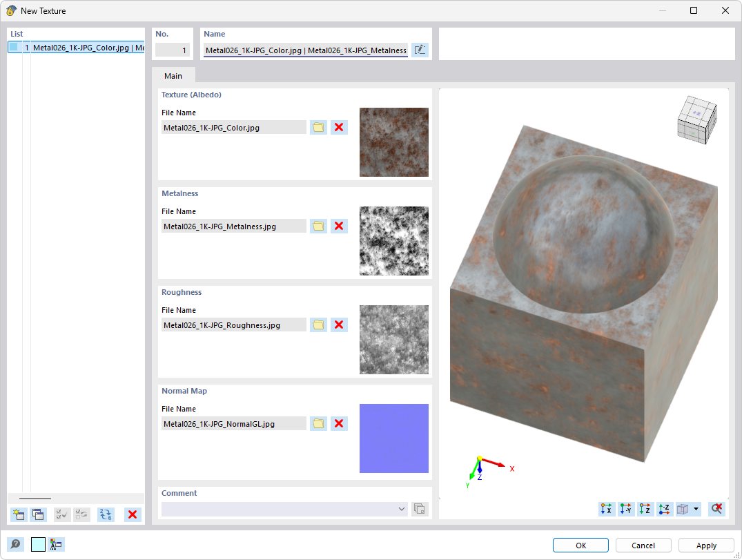Delete the selected texture from the list
Screen dimensions: 742x560
pyautogui.click(x=132, y=514)
